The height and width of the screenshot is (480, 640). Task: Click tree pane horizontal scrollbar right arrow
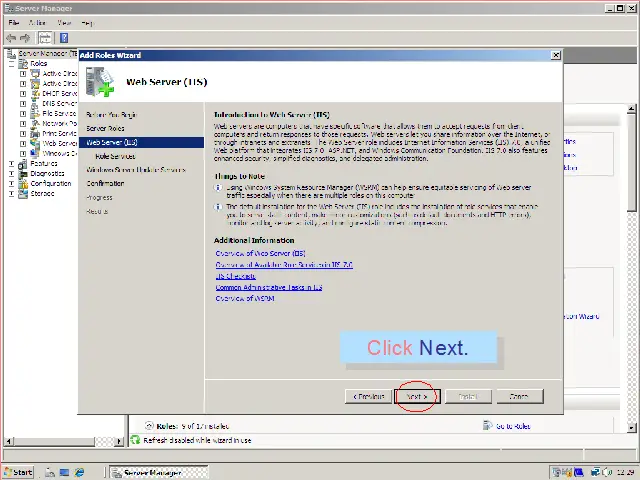click(119, 441)
